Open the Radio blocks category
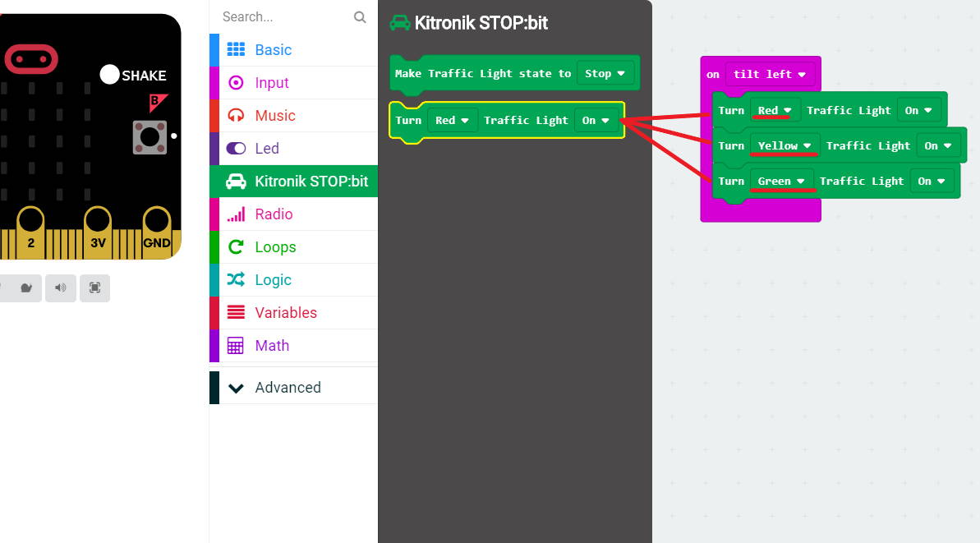 294,214
